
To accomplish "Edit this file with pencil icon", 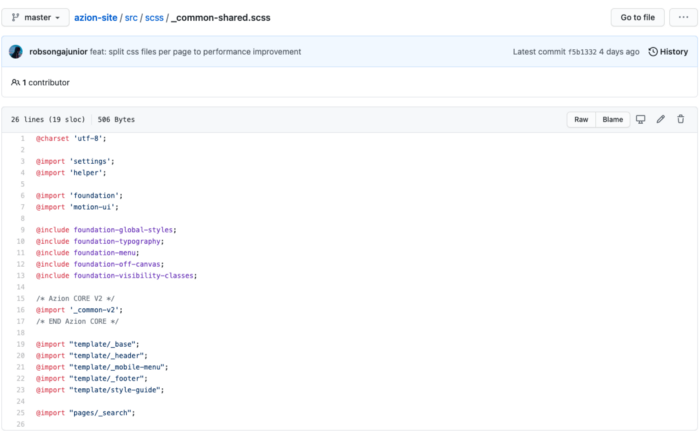I will click(x=661, y=119).
